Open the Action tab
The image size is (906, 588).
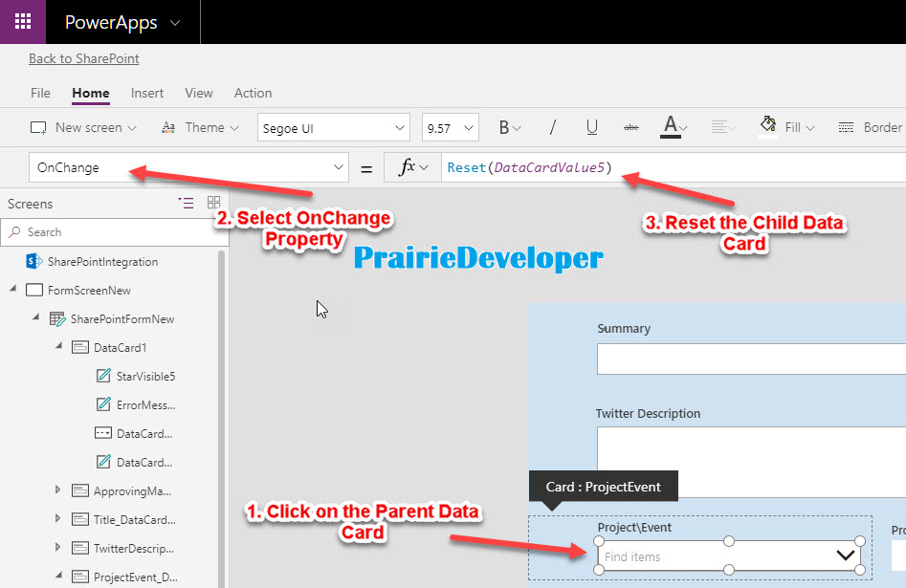[x=253, y=93]
